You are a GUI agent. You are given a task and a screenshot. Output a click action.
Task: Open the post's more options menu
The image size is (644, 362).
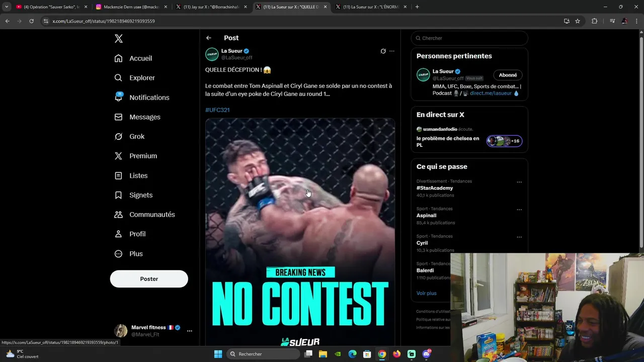pos(392,51)
